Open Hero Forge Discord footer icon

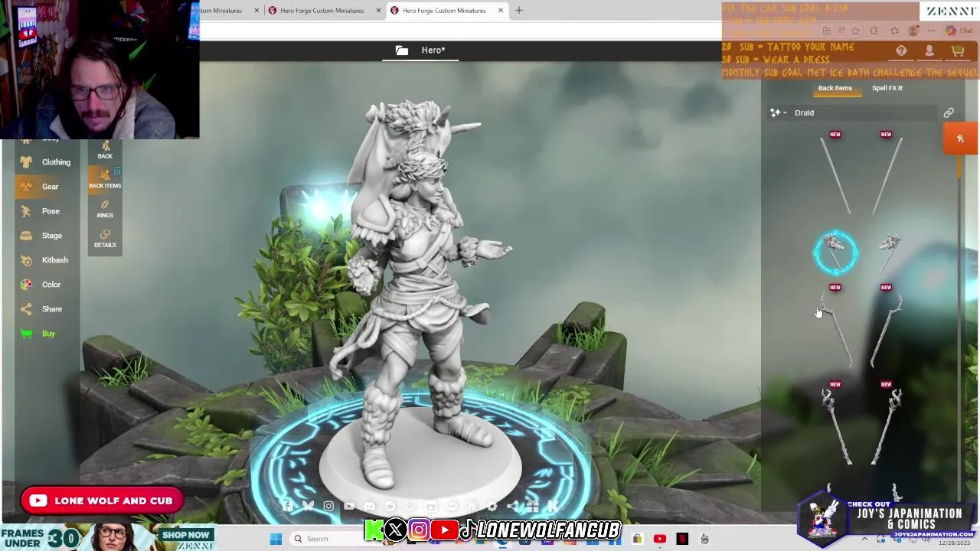point(370,506)
